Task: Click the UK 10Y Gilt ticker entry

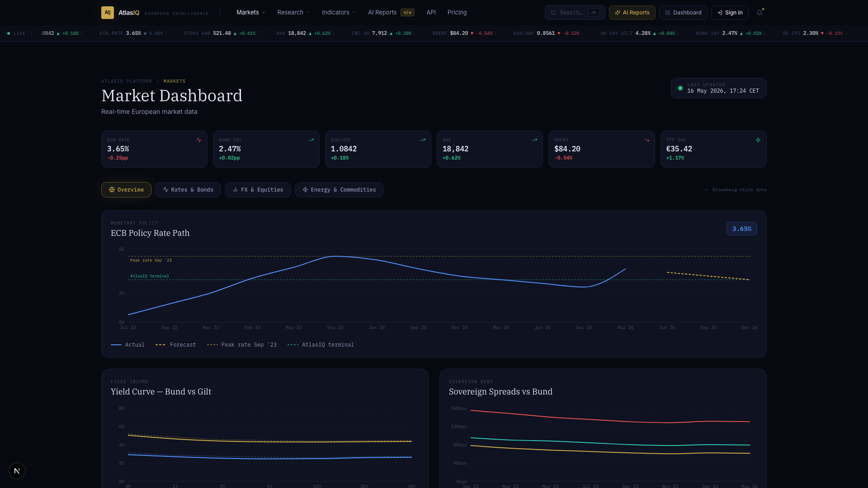Action: 638,33
